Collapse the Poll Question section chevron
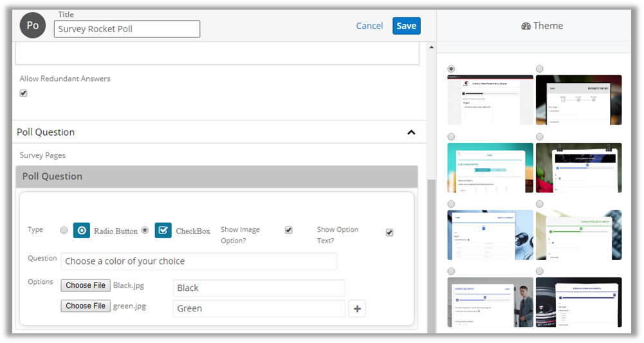Image resolution: width=644 pixels, height=343 pixels. [411, 133]
